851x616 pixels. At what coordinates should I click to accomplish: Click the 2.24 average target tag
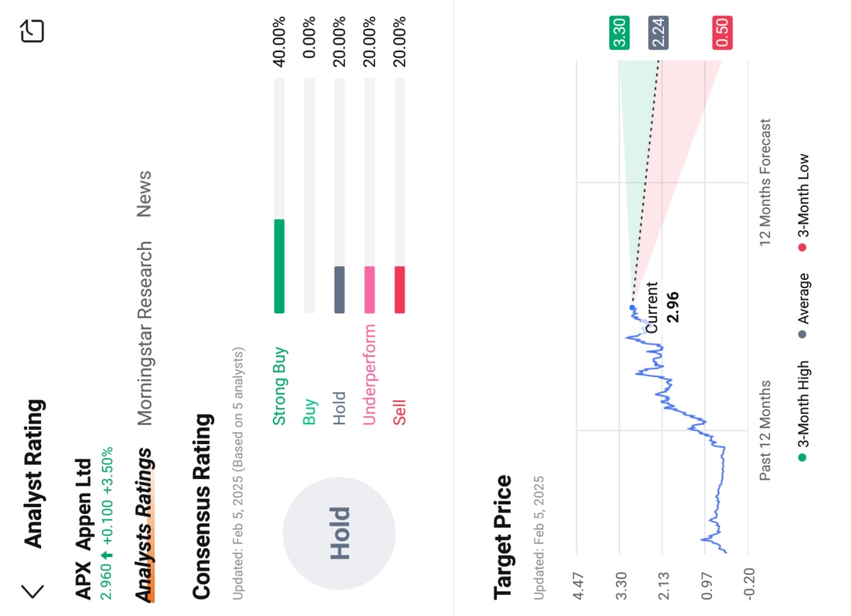click(x=658, y=33)
